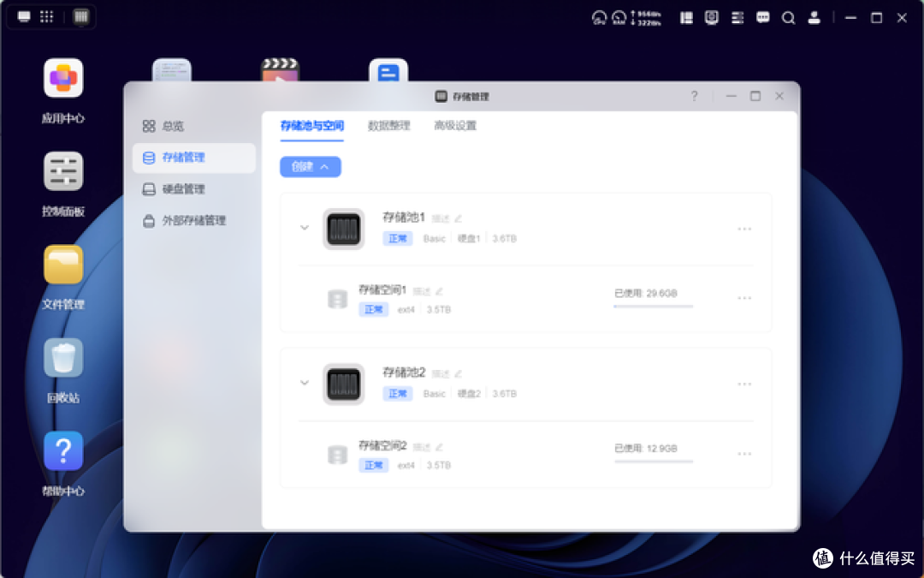Viewport: 924px width, 578px height.
Task: Open partially hidden video player desktop icon
Action: pos(280,69)
